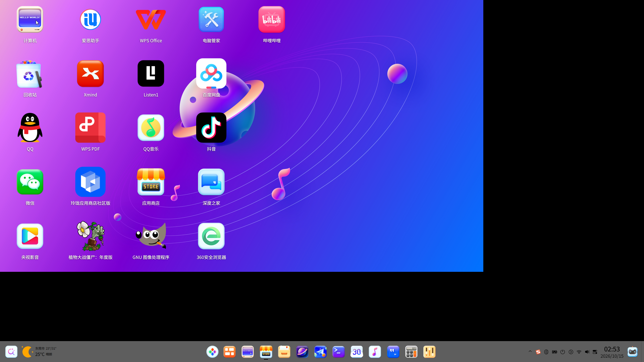The image size is (644, 362).
Task: Launch Xmind from the desktop
Action: tap(90, 74)
